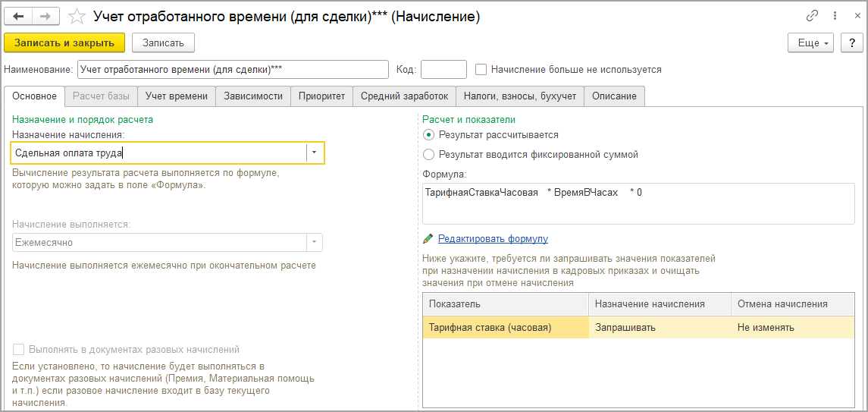Image resolution: width=868 pixels, height=412 pixels.
Task: Go to 'Налоги, взносы, бухучет' tab
Action: (520, 96)
